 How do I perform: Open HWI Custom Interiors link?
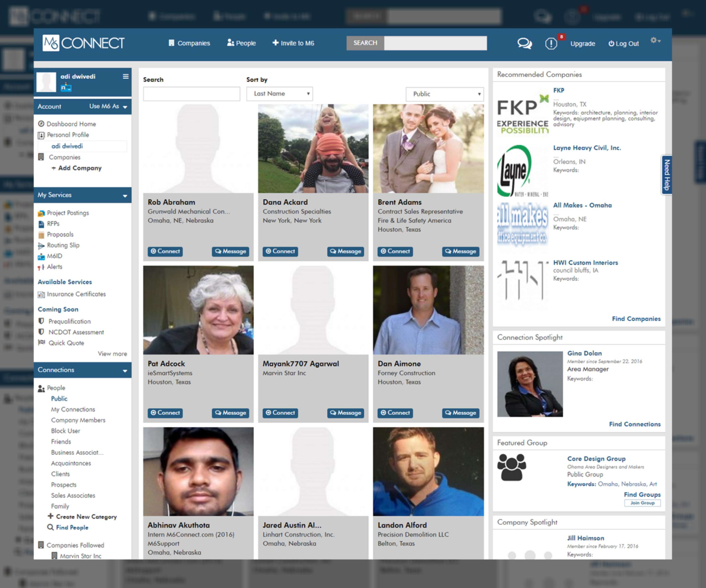pos(586,263)
